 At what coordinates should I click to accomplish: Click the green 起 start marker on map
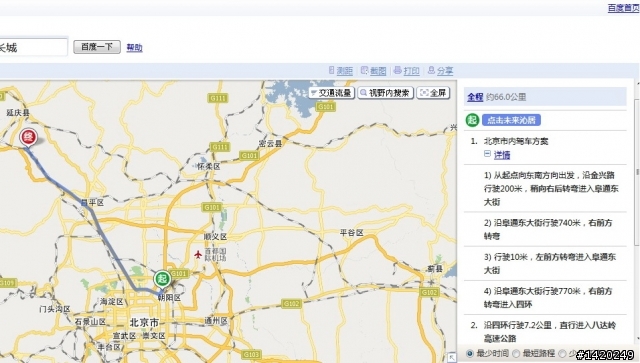(162, 279)
